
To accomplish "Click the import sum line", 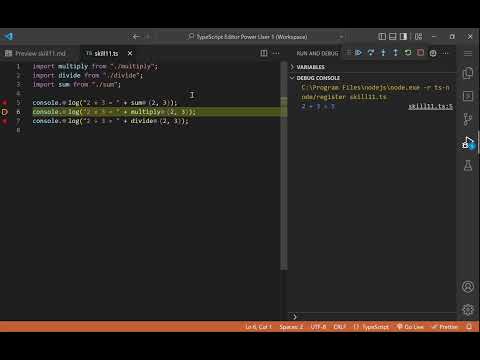I will click(76, 84).
